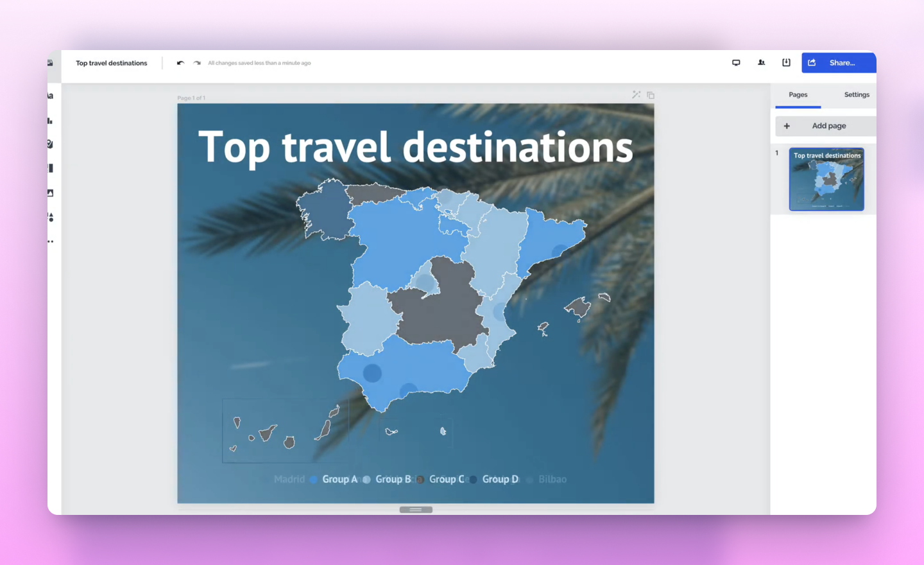Open the images panel in the sidebar
The height and width of the screenshot is (565, 924).
pos(50,193)
